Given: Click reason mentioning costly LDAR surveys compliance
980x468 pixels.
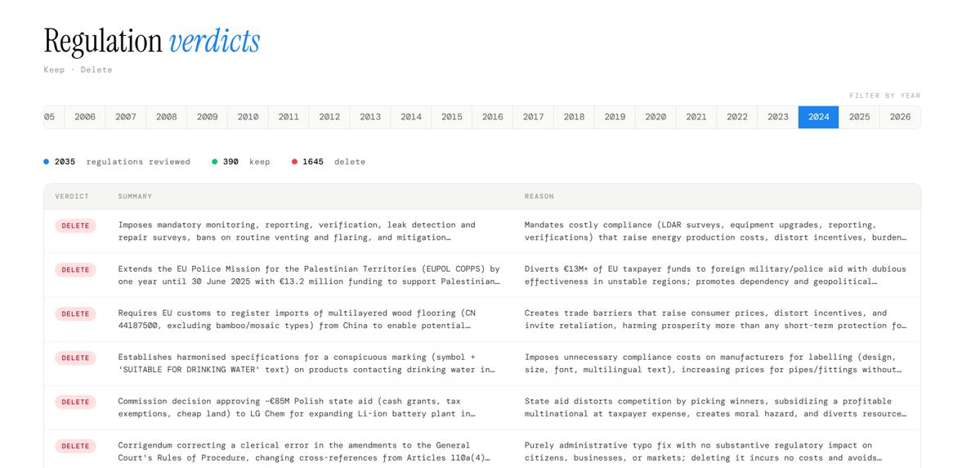Looking at the screenshot, I should click(x=716, y=231).
